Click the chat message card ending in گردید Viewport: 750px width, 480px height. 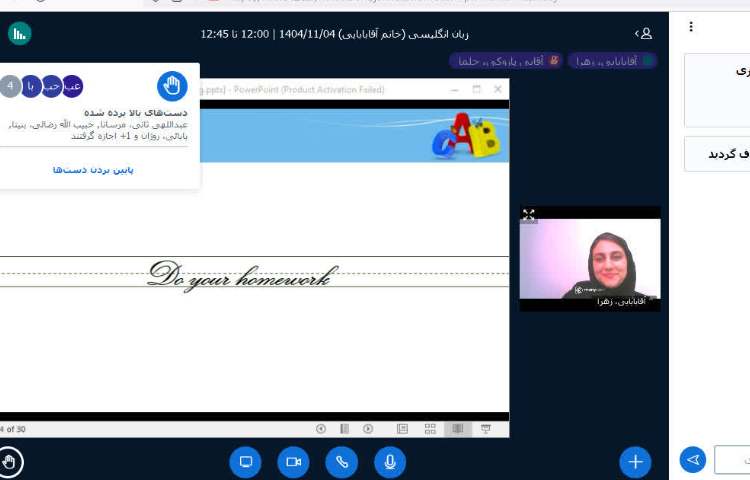coord(717,154)
